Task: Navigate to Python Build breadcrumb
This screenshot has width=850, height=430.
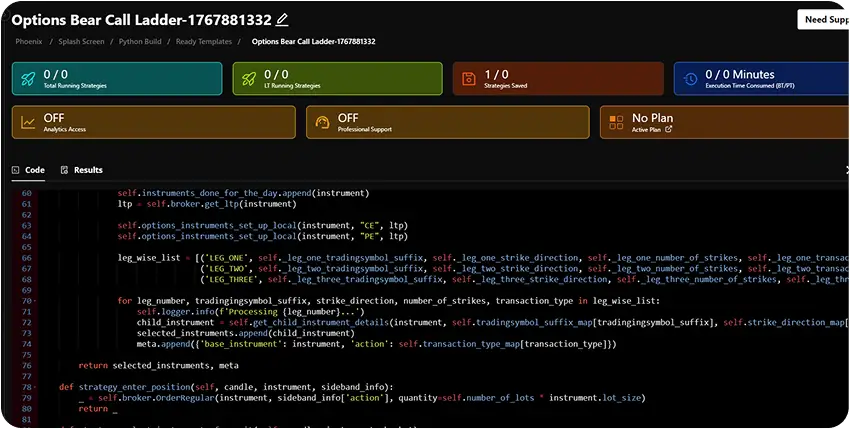Action: point(140,41)
